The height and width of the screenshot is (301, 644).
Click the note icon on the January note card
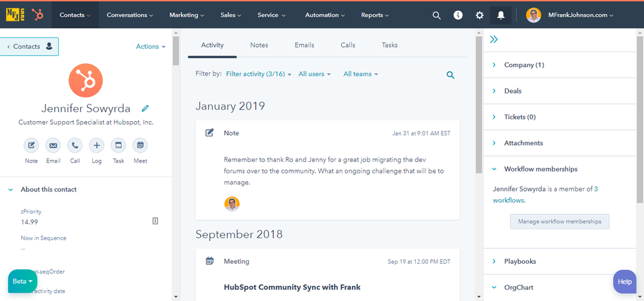click(x=210, y=133)
